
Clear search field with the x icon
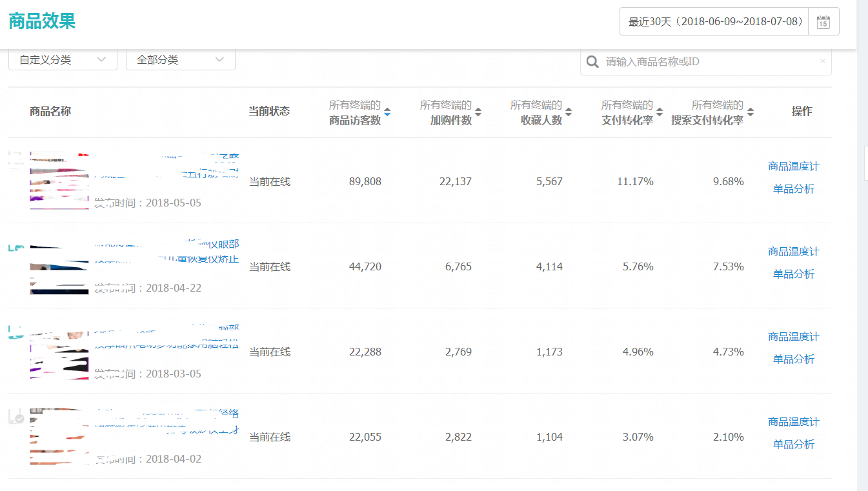point(822,61)
